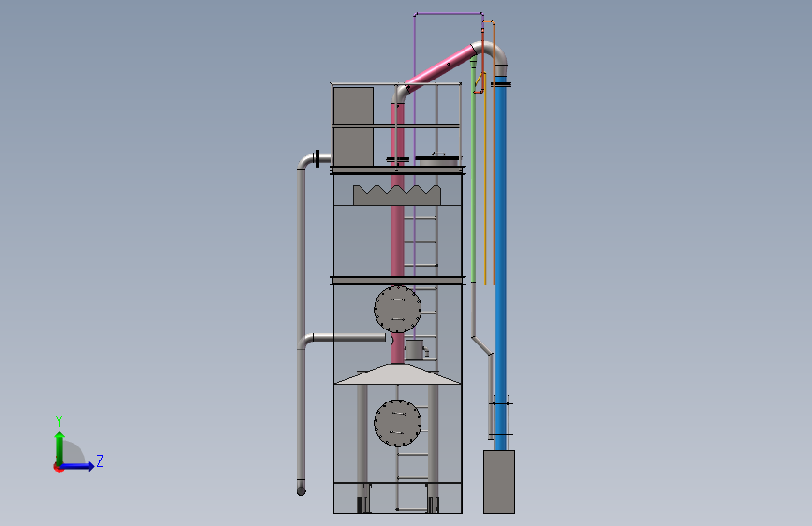
Task: Select the gray box below the blue pipe
Action: tap(499, 482)
